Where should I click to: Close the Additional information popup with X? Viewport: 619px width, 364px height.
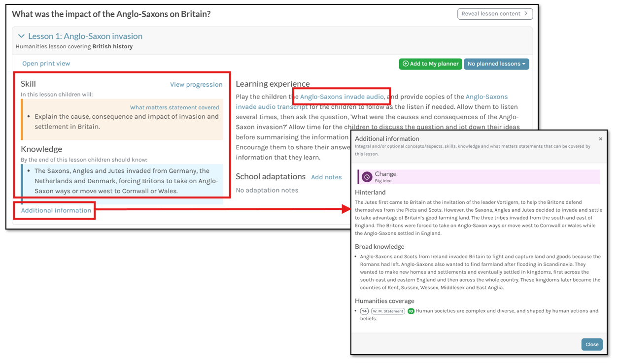pyautogui.click(x=600, y=139)
